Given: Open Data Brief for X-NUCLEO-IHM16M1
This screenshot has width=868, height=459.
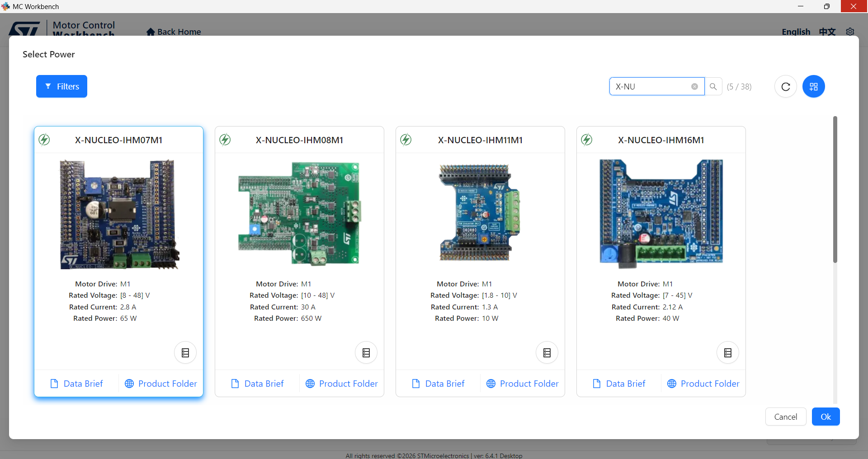Looking at the screenshot, I should coord(619,384).
